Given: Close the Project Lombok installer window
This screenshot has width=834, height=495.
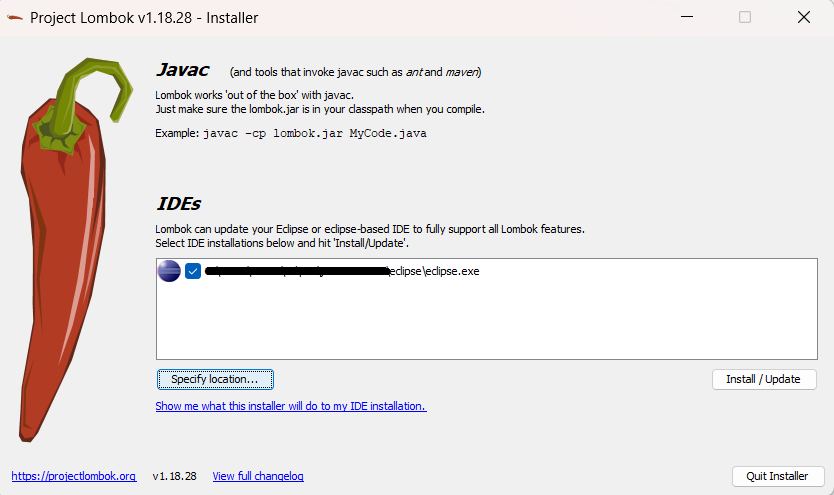Looking at the screenshot, I should pyautogui.click(x=804, y=17).
